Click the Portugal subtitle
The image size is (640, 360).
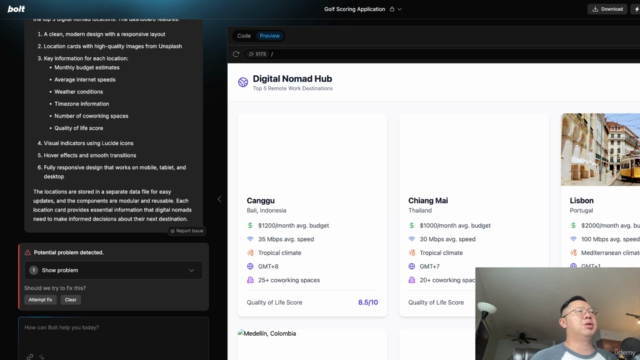581,211
